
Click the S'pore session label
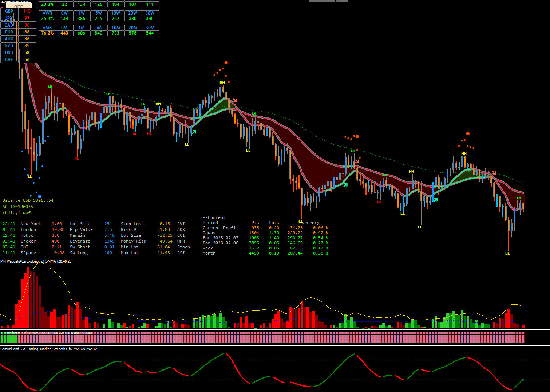(28, 253)
